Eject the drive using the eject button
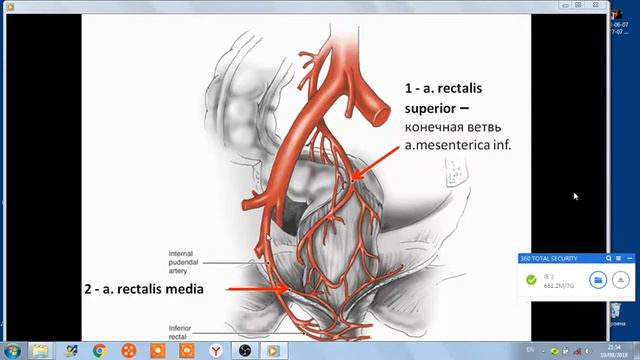The image size is (640, 360). tap(621, 280)
